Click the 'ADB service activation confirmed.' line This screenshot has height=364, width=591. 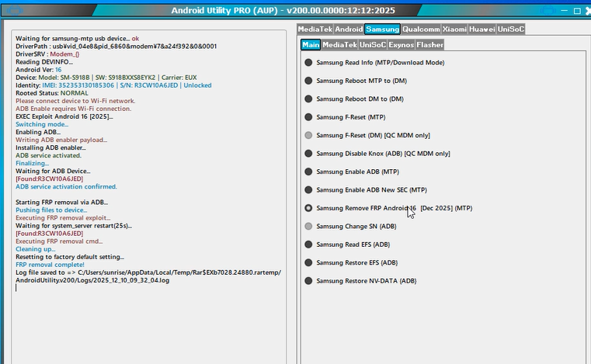66,186
